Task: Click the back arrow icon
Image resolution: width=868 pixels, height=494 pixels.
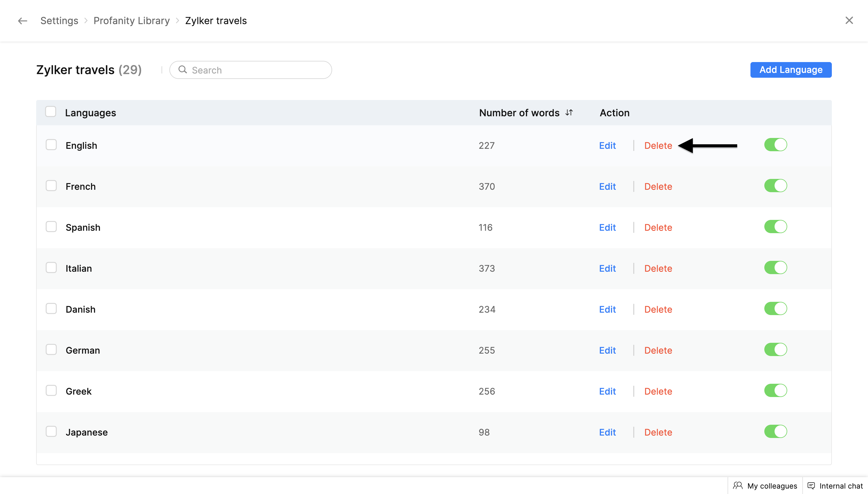Action: [22, 21]
